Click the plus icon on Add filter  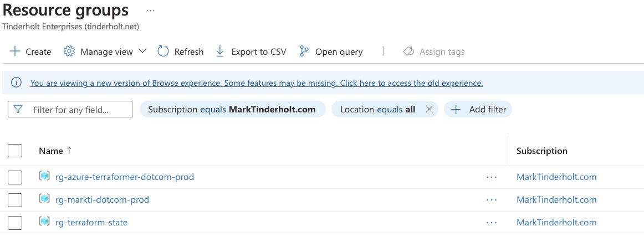pyautogui.click(x=456, y=110)
